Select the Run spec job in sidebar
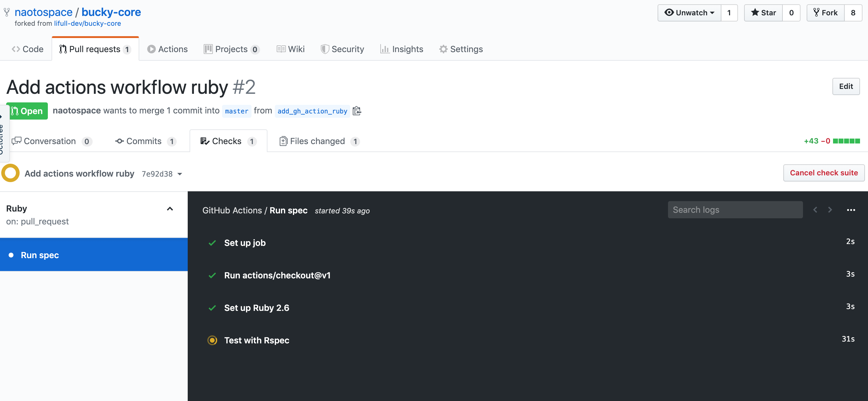The width and height of the screenshot is (868, 401). click(94, 255)
